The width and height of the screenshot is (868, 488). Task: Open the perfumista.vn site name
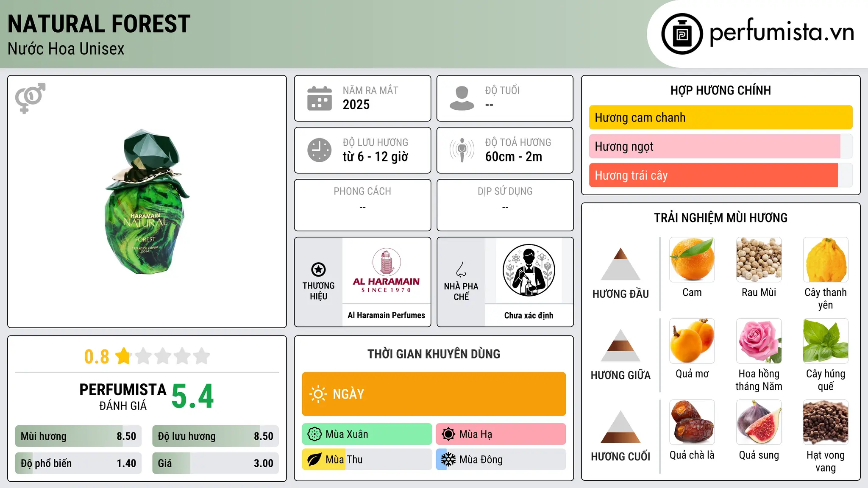click(x=782, y=32)
